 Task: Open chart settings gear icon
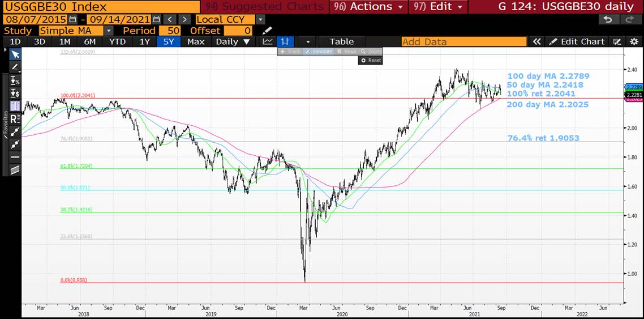click(634, 41)
